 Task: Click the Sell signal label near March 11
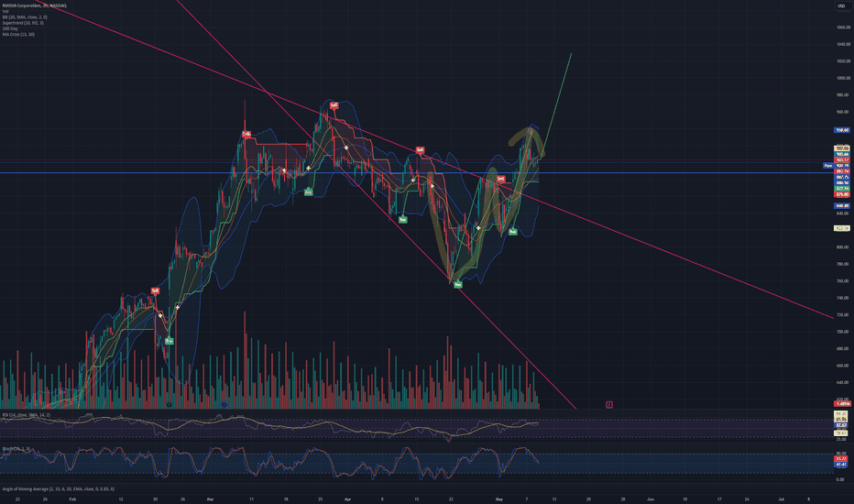coord(246,134)
